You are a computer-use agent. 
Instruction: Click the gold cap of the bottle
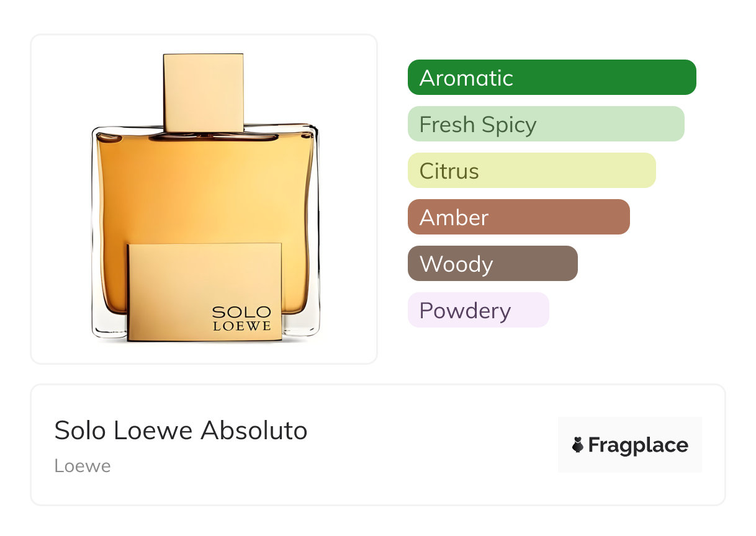pyautogui.click(x=203, y=92)
